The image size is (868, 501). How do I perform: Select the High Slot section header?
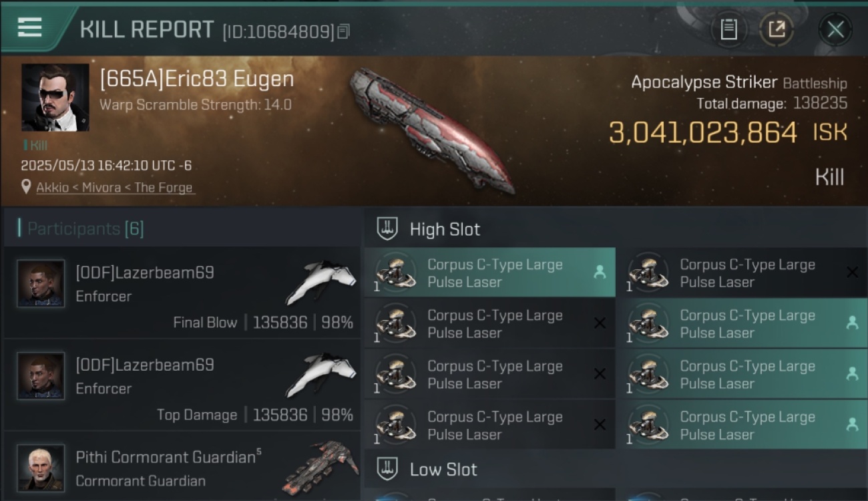click(616, 229)
